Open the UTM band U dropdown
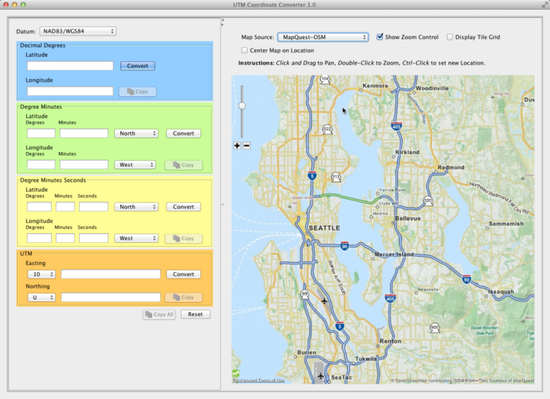 click(x=41, y=297)
